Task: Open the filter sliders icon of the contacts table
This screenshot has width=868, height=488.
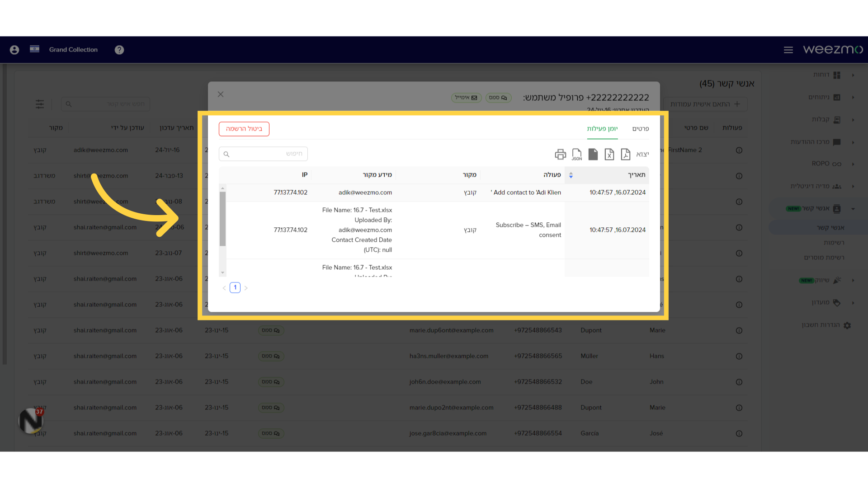Action: pos(40,104)
